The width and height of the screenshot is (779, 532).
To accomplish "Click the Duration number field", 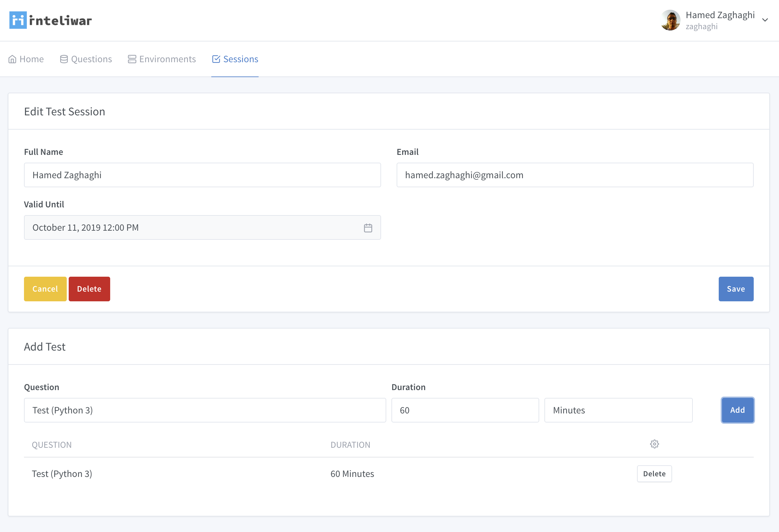I will [x=465, y=410].
